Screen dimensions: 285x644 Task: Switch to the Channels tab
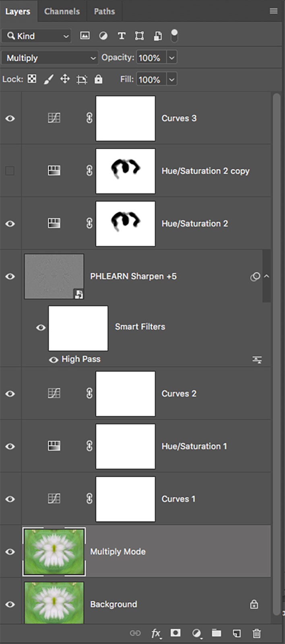[x=62, y=11]
